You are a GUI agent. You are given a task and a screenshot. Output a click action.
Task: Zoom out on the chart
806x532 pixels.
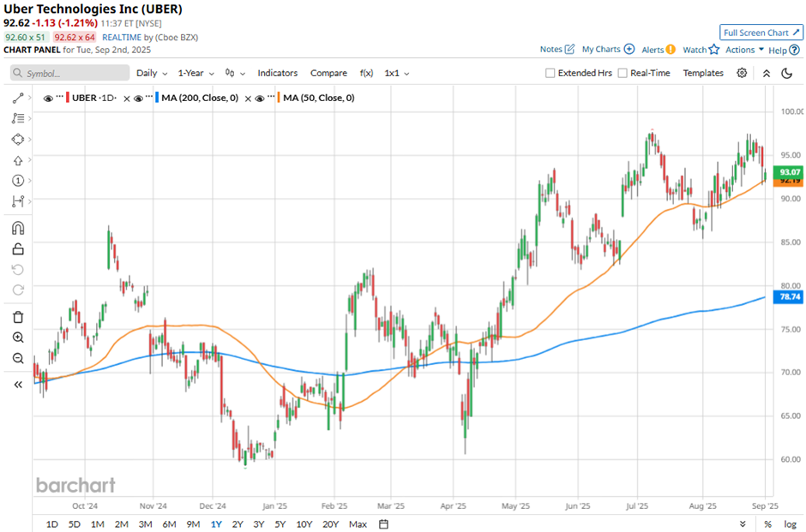tap(18, 358)
